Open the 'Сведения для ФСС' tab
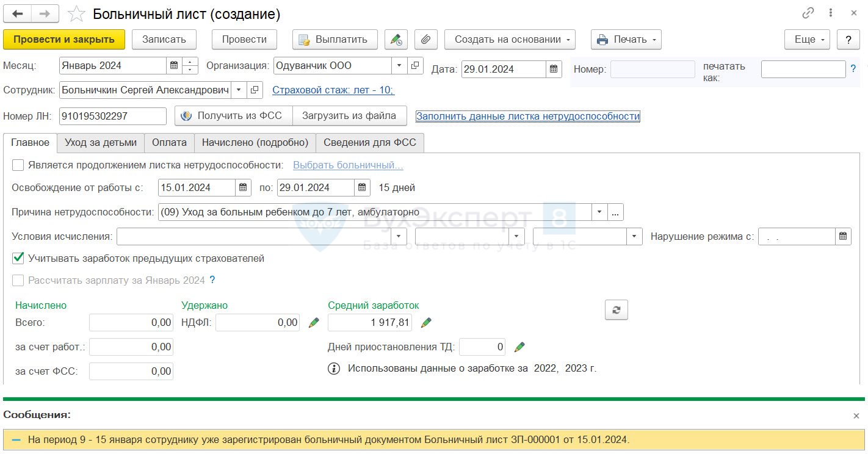The width and height of the screenshot is (868, 454). [x=369, y=143]
